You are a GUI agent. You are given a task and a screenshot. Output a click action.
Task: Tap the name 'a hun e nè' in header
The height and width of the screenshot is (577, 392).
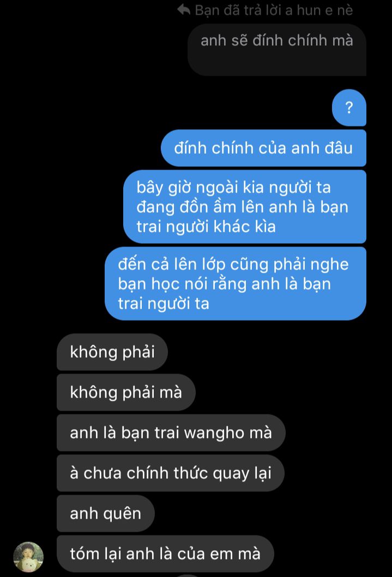[319, 10]
